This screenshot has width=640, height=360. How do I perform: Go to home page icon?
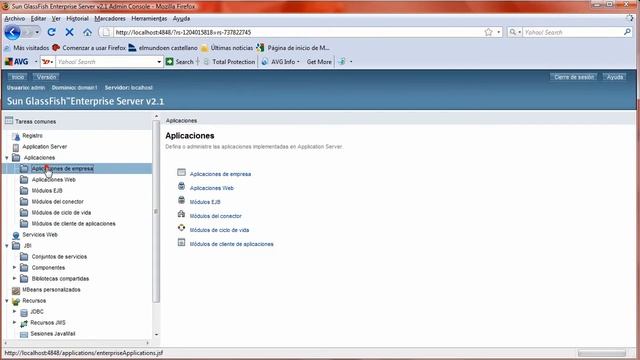87,32
